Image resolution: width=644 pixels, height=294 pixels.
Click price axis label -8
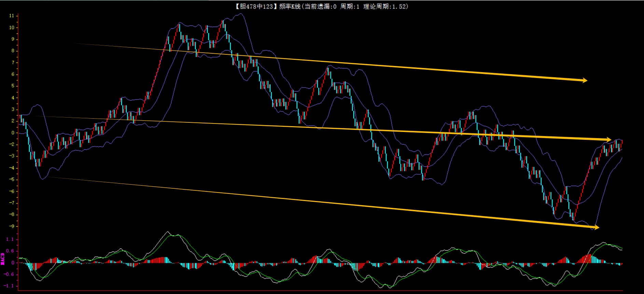(x=12, y=215)
